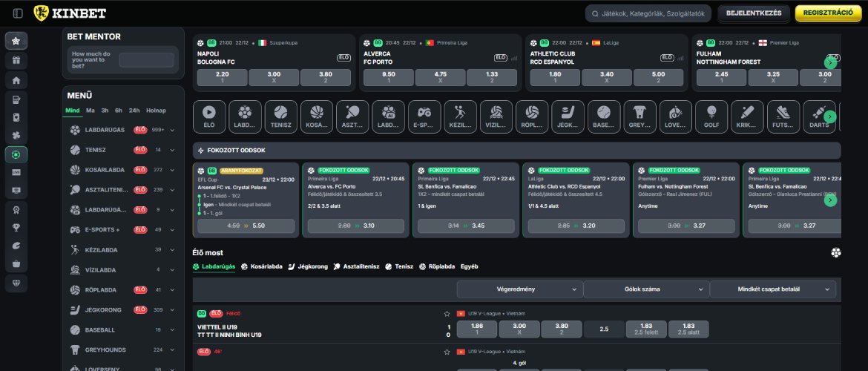Click the Tenisz icon in sports carousel
The width and height of the screenshot is (868, 371).
(x=281, y=116)
